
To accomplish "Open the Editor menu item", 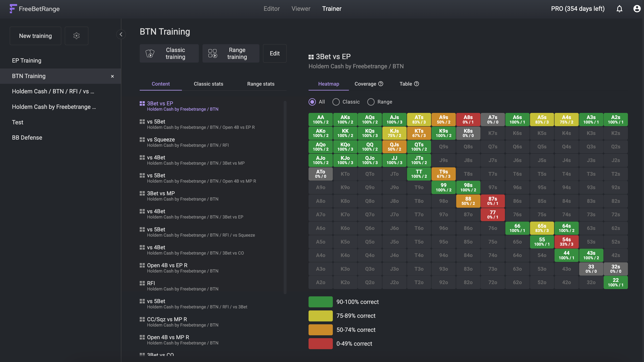I will 271,9.
